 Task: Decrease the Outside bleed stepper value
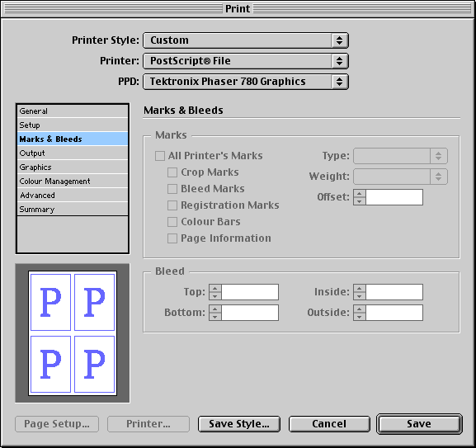(x=360, y=317)
